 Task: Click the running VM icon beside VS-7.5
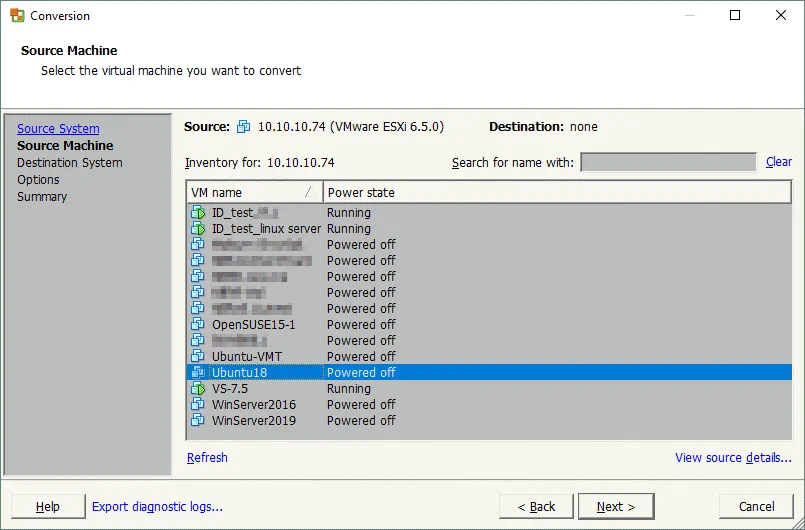pyautogui.click(x=197, y=389)
